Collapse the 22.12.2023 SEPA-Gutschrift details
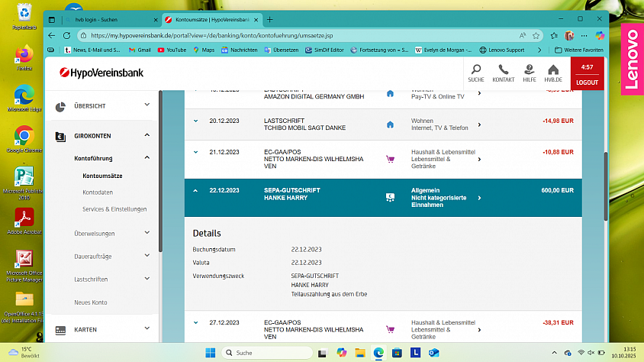 (x=195, y=191)
